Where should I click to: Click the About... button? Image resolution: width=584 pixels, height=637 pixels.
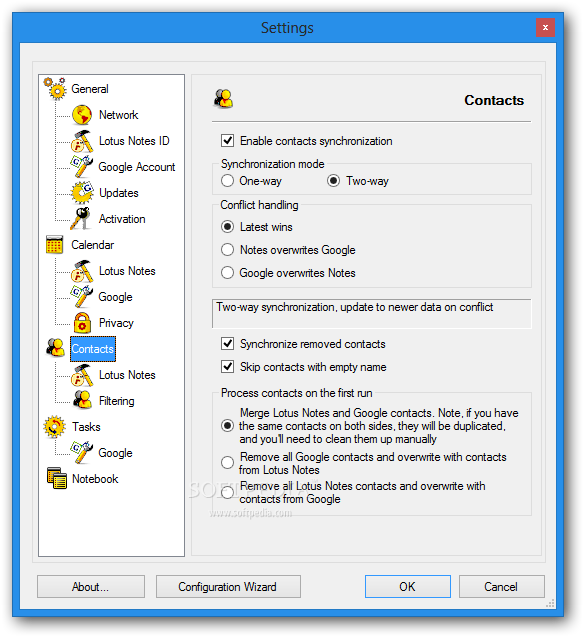91,586
